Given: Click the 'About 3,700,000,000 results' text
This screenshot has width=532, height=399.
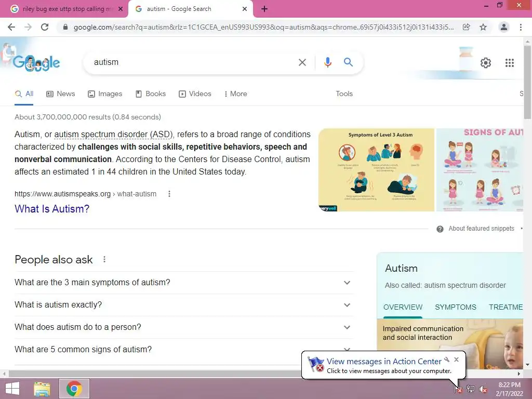Looking at the screenshot, I should pos(87,117).
